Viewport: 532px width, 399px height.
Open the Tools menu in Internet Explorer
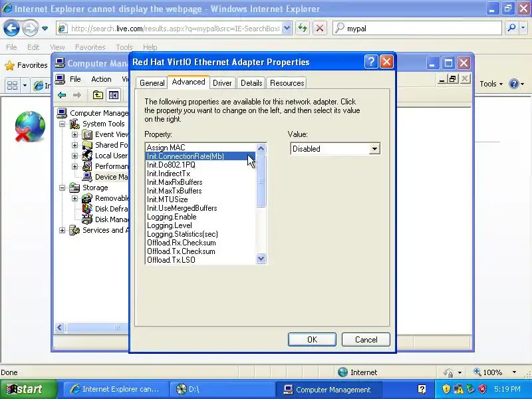pyautogui.click(x=124, y=47)
